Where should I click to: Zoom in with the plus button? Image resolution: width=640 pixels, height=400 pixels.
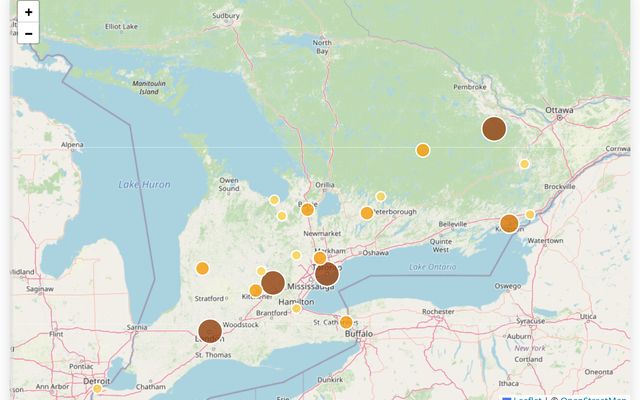28,13
